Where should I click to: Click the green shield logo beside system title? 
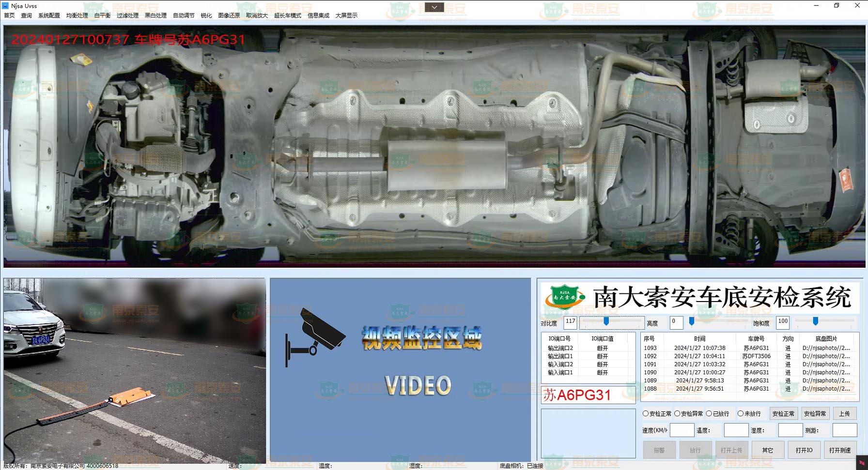(x=564, y=297)
